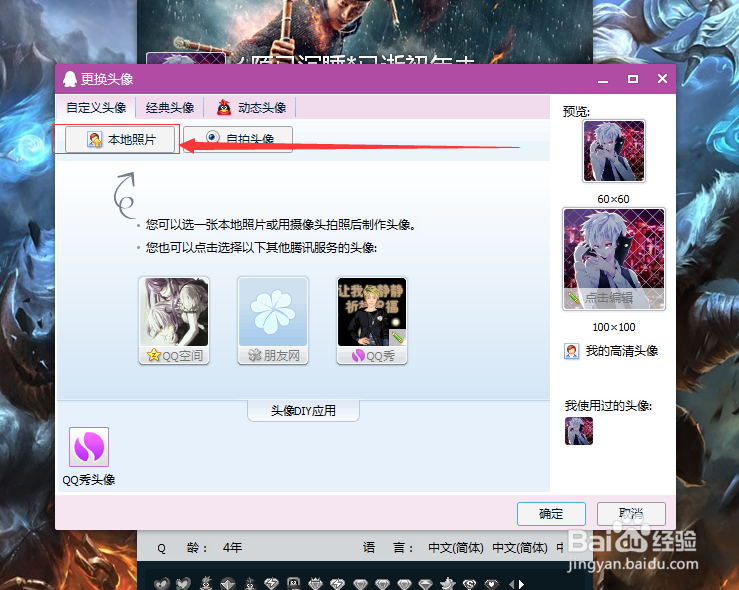Click the 取消 button
The height and width of the screenshot is (590, 739).
pyautogui.click(x=632, y=514)
